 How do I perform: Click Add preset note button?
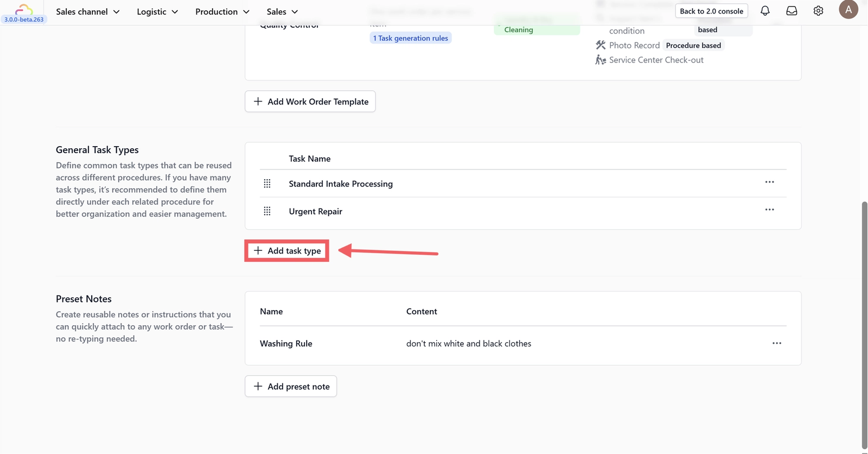point(291,386)
